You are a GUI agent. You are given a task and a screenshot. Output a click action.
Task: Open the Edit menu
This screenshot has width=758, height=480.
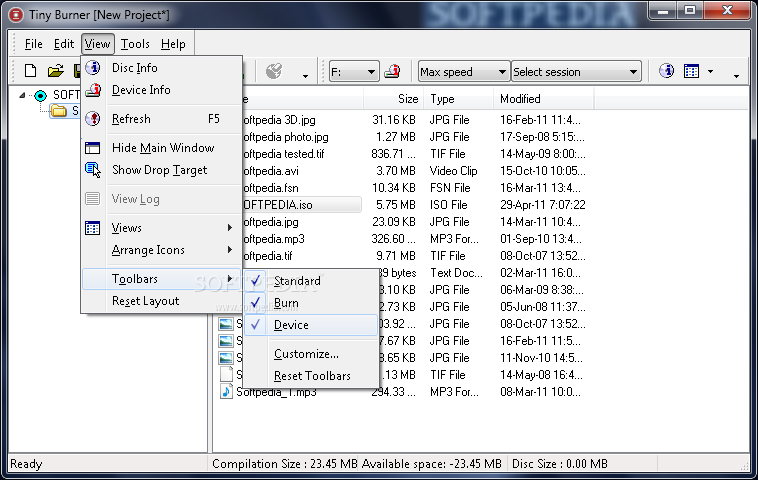pos(64,44)
